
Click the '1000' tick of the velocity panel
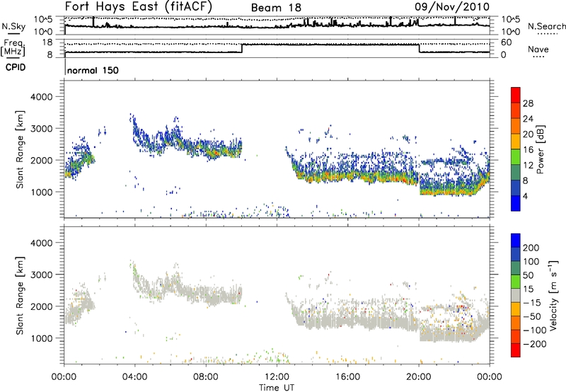42,338
